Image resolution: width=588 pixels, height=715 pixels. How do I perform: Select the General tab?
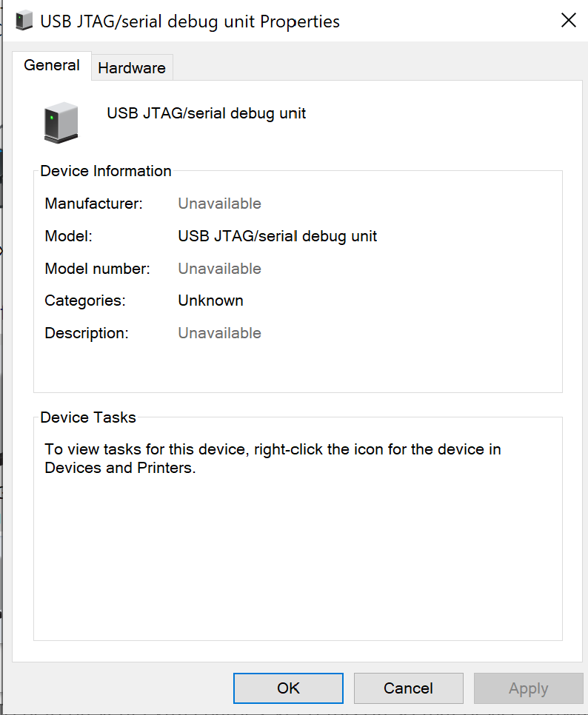click(52, 65)
